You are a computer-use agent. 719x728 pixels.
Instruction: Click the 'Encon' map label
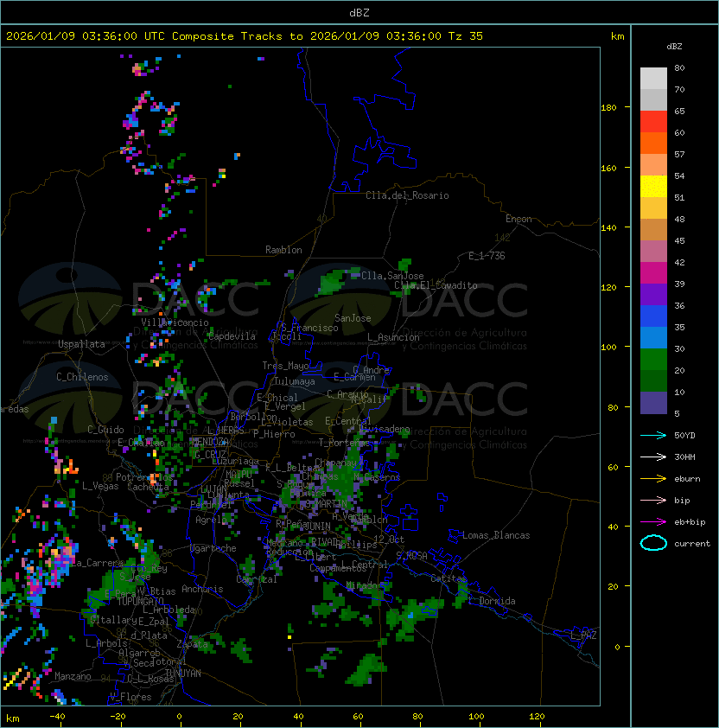(x=519, y=219)
